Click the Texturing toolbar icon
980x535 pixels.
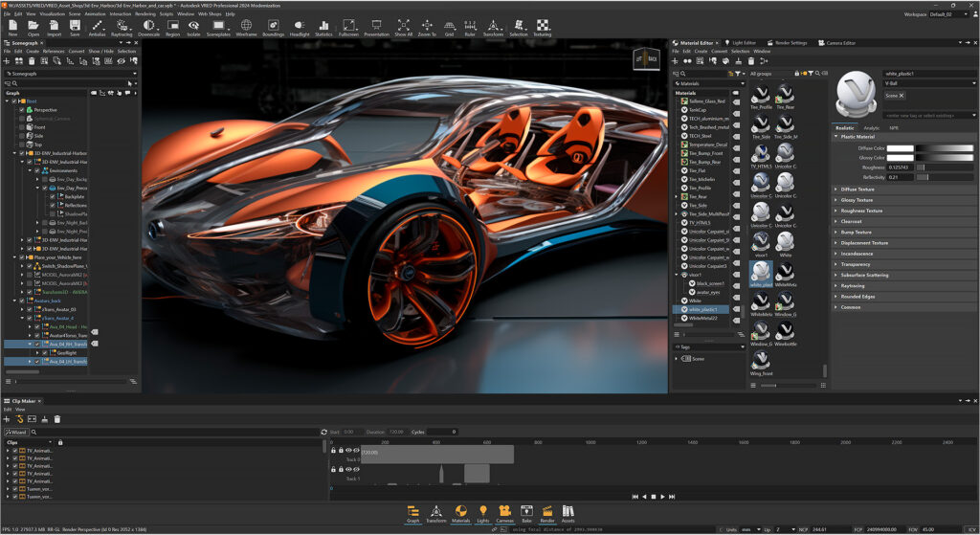pos(543,26)
